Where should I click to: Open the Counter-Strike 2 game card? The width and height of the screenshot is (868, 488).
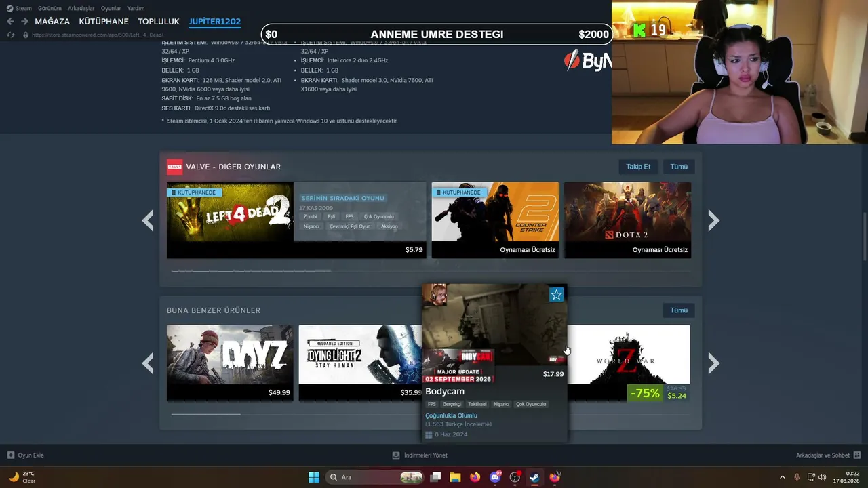click(495, 220)
